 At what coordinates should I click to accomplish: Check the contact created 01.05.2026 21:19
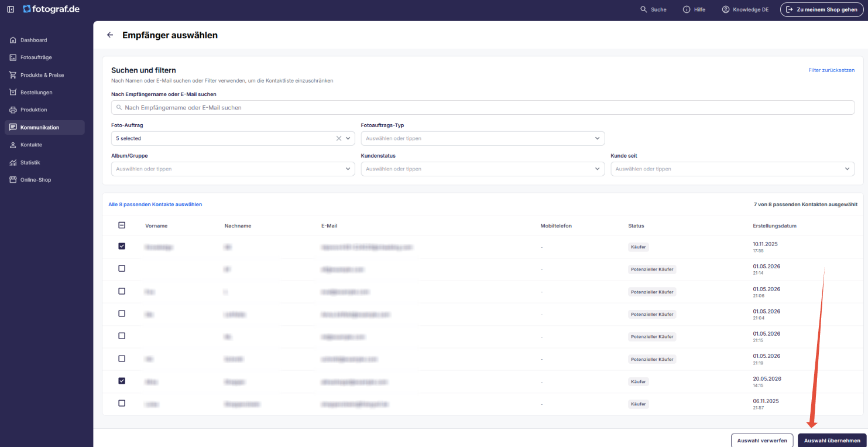coord(122,359)
